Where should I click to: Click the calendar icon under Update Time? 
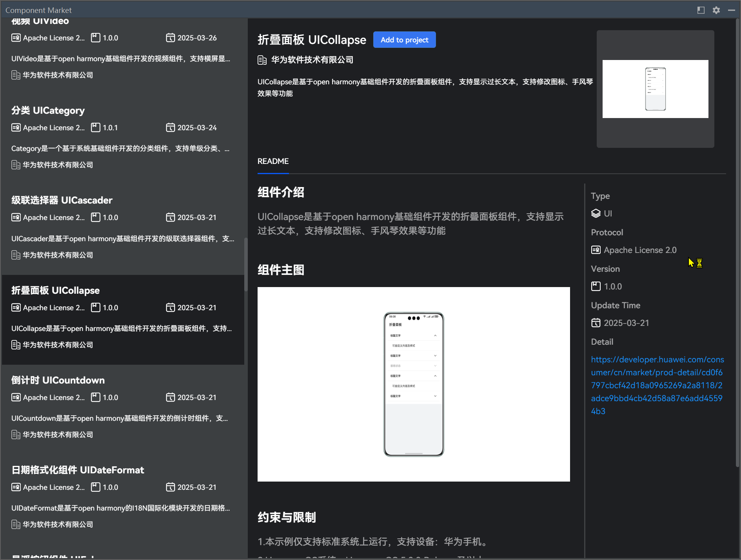click(x=596, y=323)
